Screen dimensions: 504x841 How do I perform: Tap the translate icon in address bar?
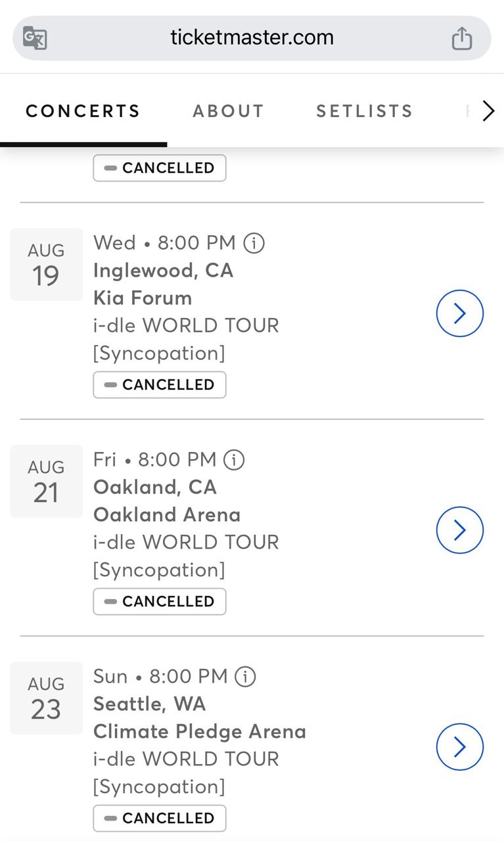coord(35,38)
